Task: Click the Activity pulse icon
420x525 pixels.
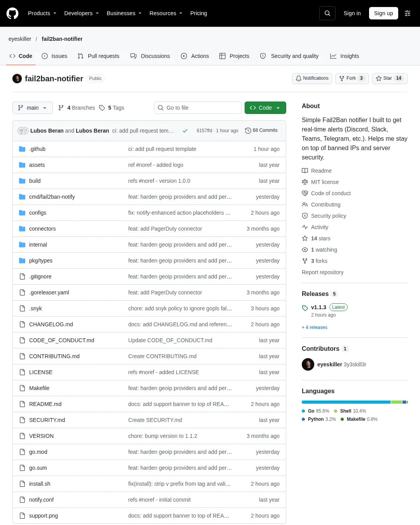Action: (305, 227)
